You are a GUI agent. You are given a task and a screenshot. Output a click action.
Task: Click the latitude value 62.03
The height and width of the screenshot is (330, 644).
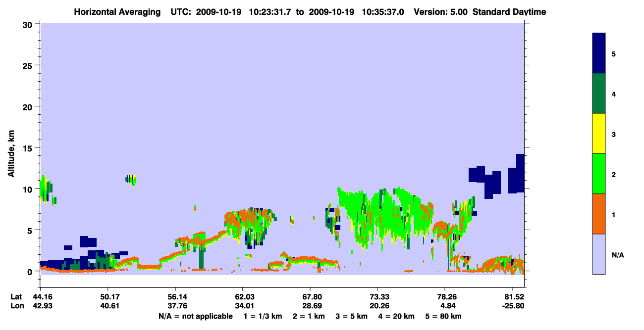point(243,297)
